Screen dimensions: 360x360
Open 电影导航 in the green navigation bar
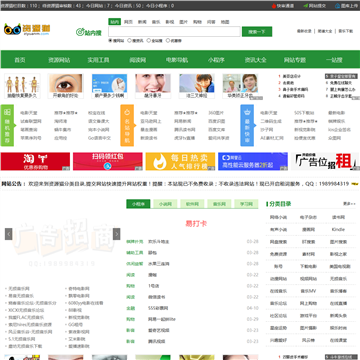tap(177, 60)
